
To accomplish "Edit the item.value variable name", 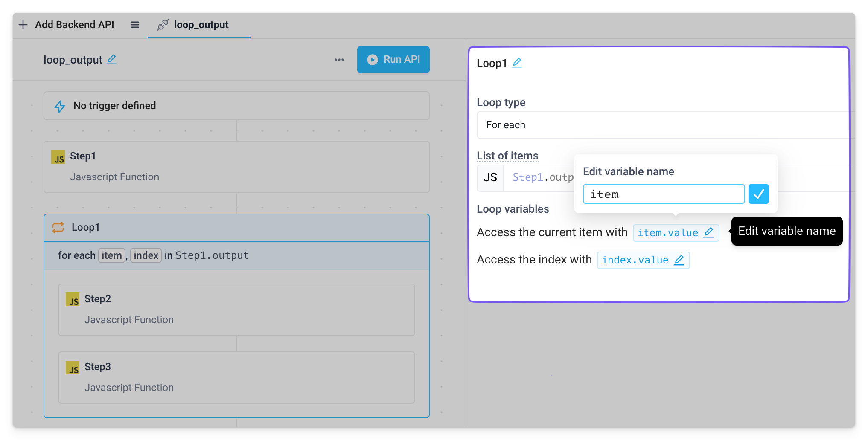I will tap(709, 232).
